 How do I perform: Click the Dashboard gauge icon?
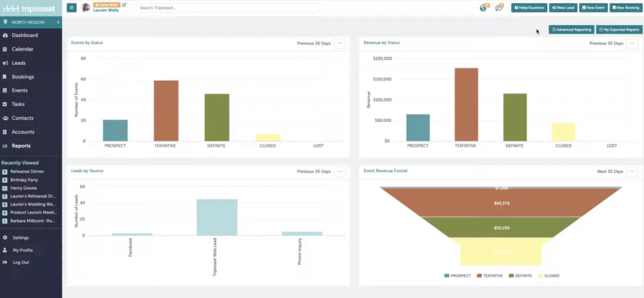5,35
